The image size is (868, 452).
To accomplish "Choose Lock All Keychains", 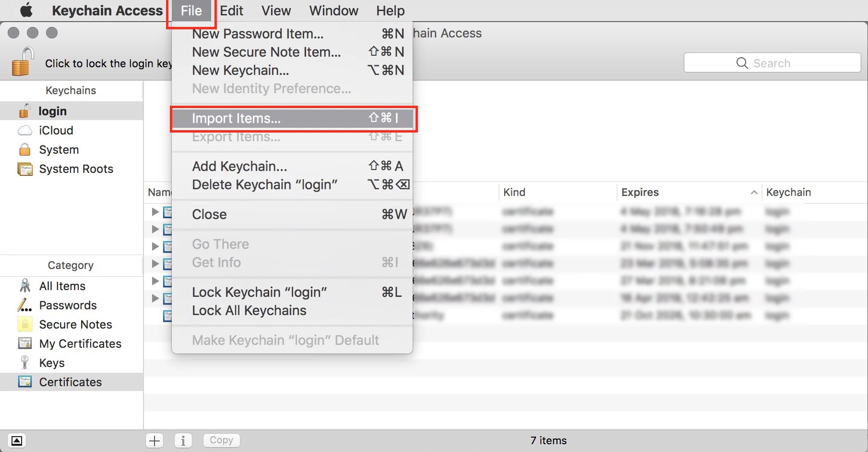I will 292,310.
